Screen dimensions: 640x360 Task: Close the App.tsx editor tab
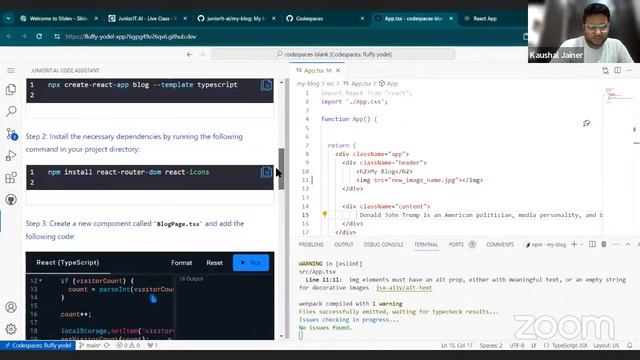coord(338,71)
